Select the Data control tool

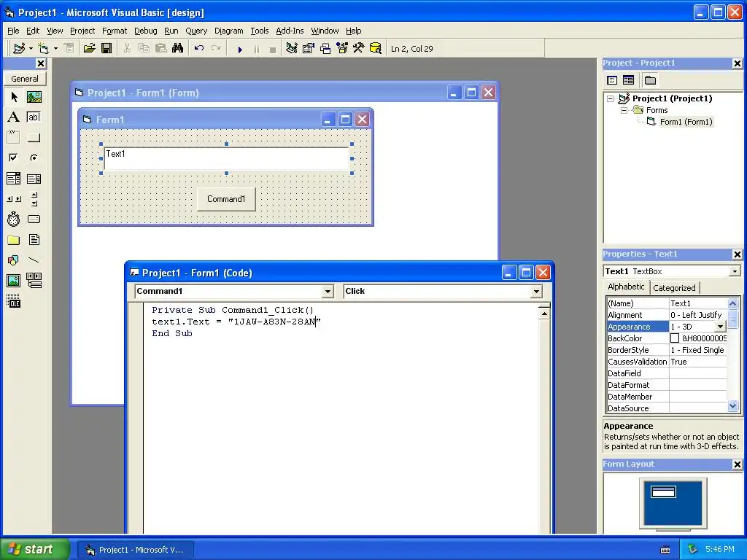click(x=34, y=281)
